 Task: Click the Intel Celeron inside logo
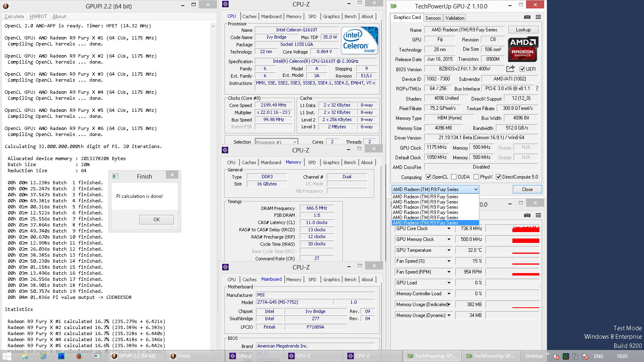pos(359,40)
